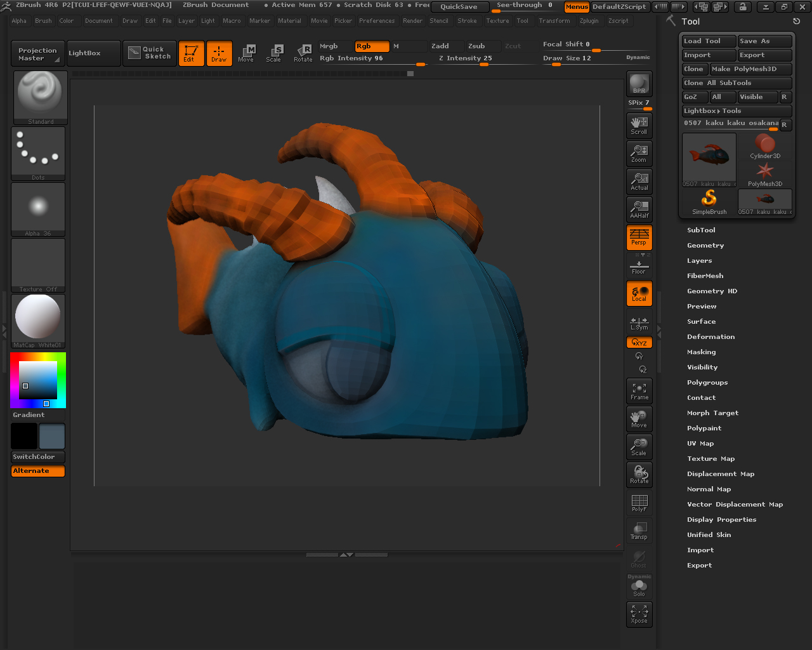This screenshot has width=812, height=650.
Task: Select the PolyMesh3D tool thumbnail
Action: pos(765,175)
